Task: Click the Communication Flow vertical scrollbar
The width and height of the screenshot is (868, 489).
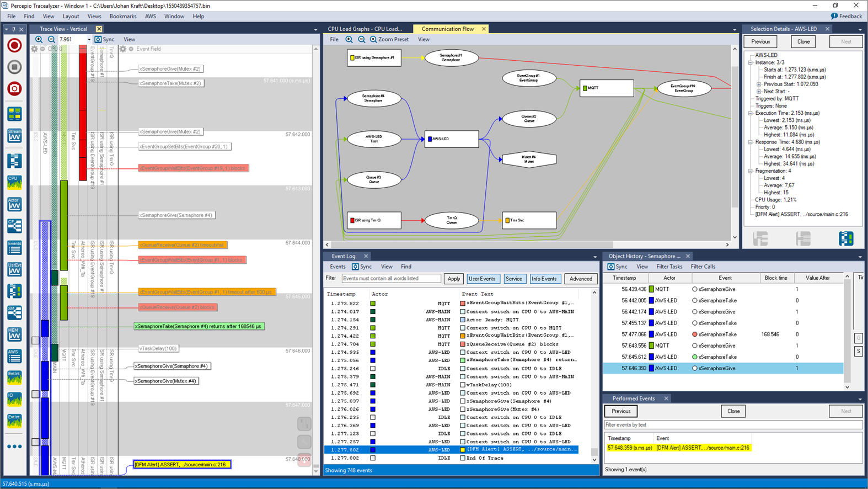Action: coord(735,143)
